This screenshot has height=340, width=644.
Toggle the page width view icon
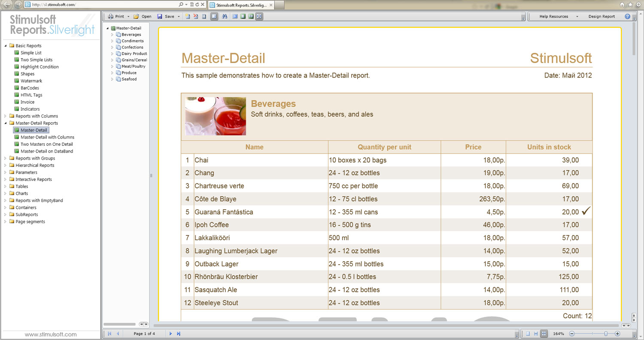259,16
